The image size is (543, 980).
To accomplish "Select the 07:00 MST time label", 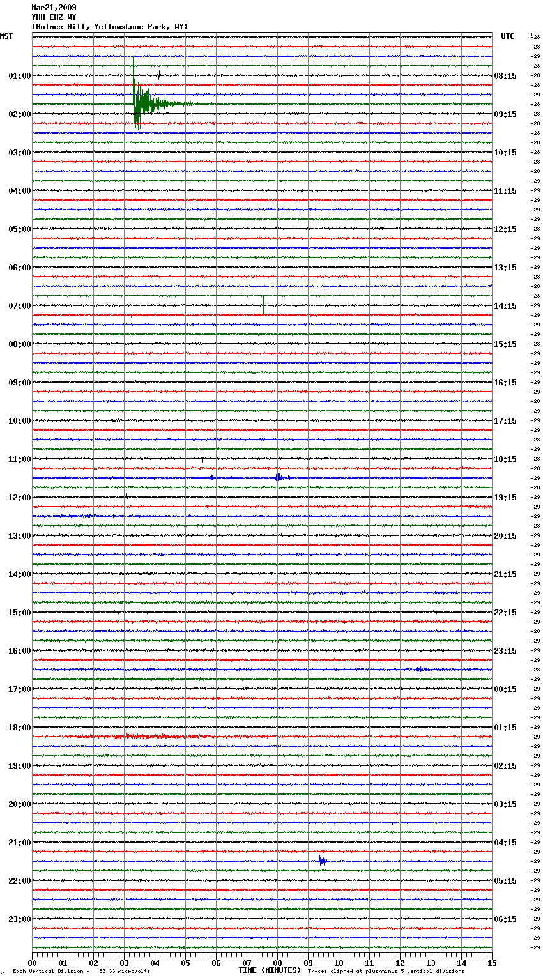I will (x=20, y=306).
